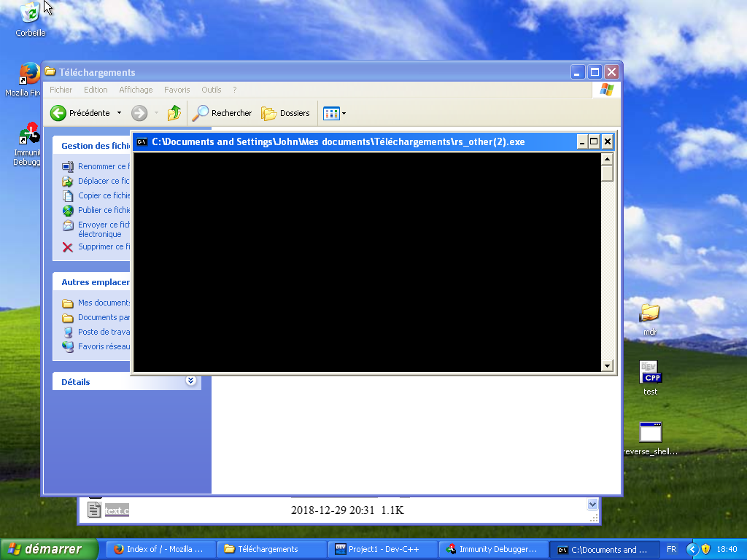Image resolution: width=747 pixels, height=560 pixels.
Task: Click the text.c file icon in Firefox
Action: point(94,510)
